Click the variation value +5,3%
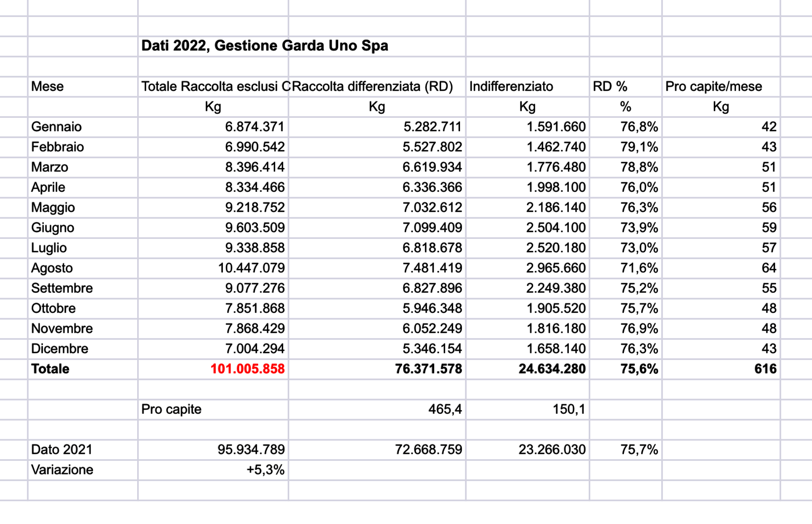Image resolution: width=812 pixels, height=524 pixels. click(265, 470)
